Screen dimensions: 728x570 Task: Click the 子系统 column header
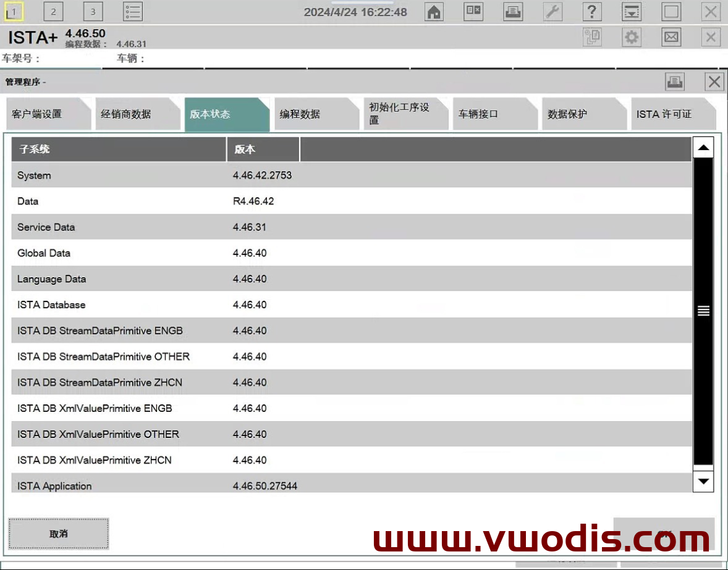[119, 149]
